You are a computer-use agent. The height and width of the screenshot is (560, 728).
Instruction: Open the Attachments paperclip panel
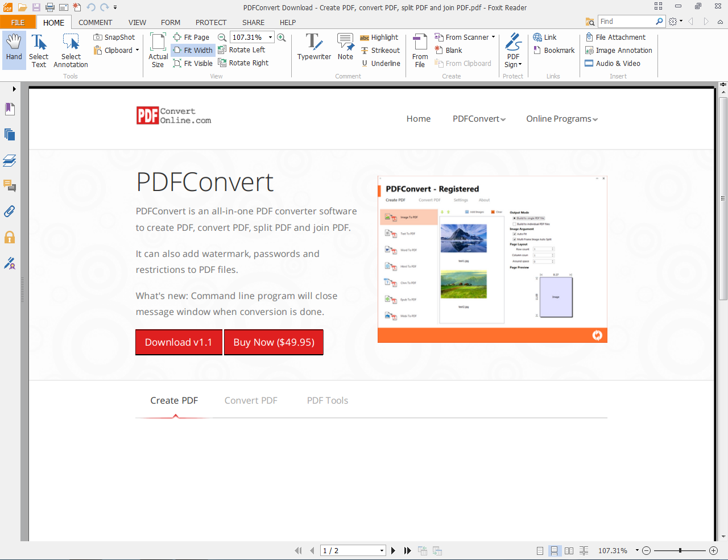[10, 211]
